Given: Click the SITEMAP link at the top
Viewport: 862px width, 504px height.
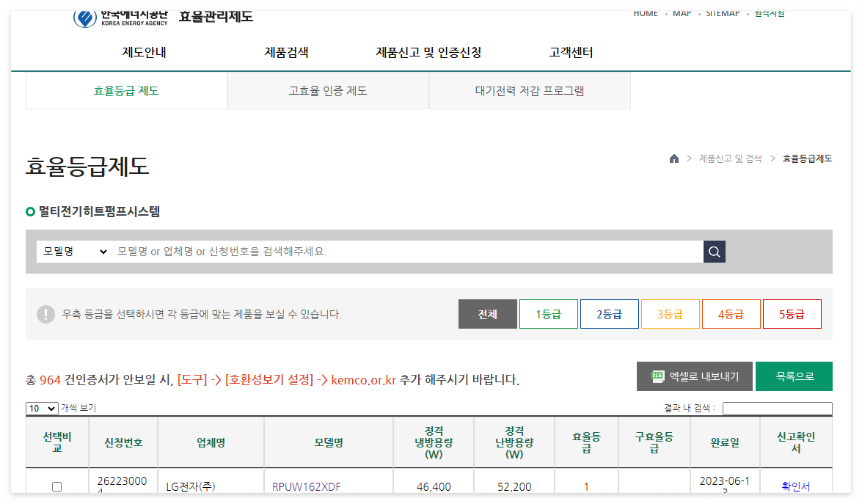Looking at the screenshot, I should tap(723, 12).
